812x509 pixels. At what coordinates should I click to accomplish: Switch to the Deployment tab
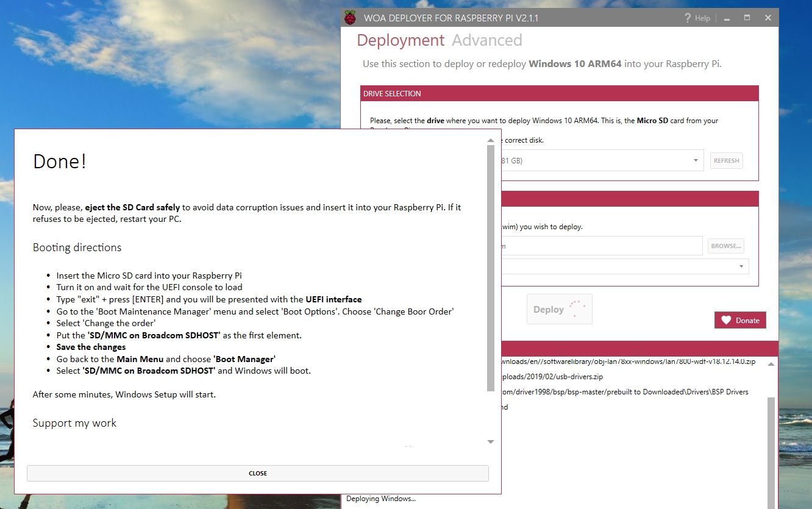tap(401, 40)
